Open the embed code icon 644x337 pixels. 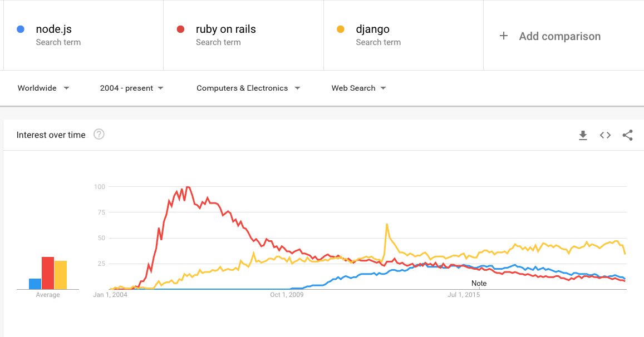[605, 135]
